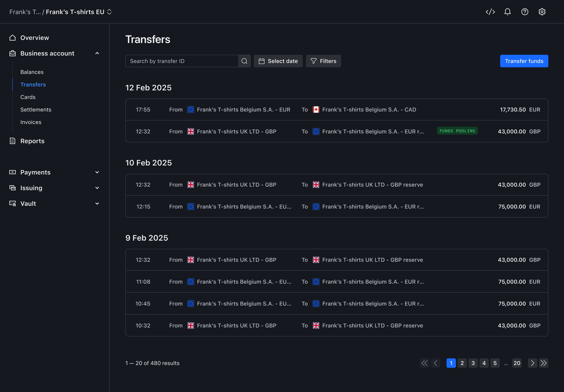This screenshot has height=392, width=564.
Task: Go to page 4 of results
Action: (x=484, y=363)
